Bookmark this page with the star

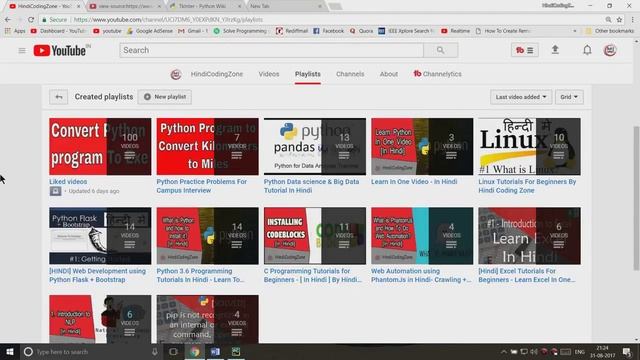tap(619, 19)
